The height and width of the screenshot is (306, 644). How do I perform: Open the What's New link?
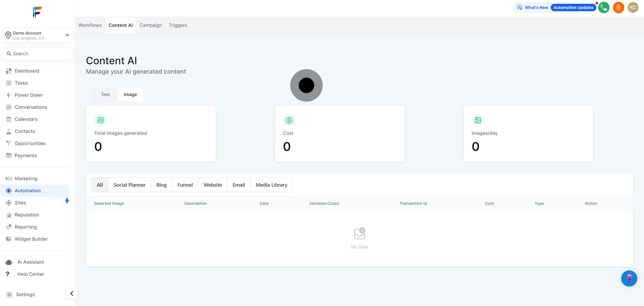tap(536, 8)
